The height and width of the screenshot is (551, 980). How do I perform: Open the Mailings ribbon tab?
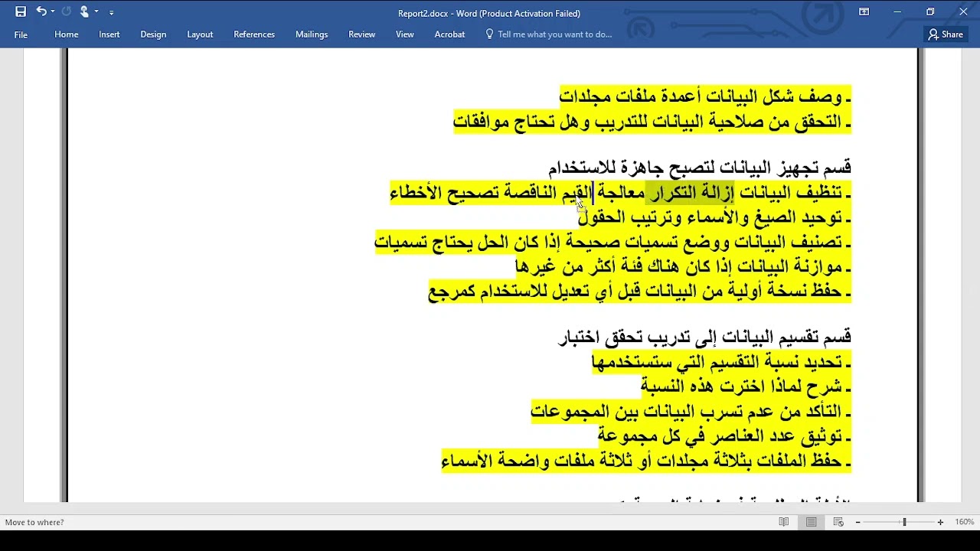tap(312, 34)
